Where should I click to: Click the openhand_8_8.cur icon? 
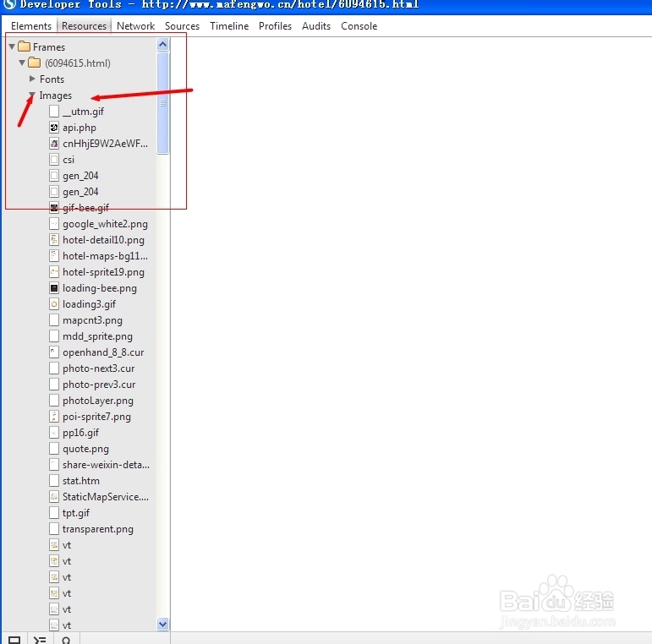tap(54, 352)
